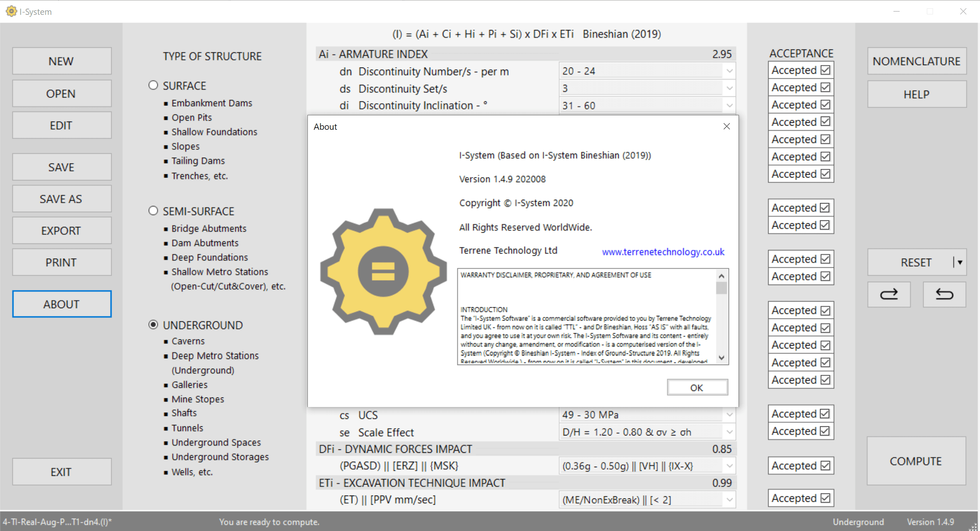
Task: Click the I-System title bar app icon
Action: (11, 11)
